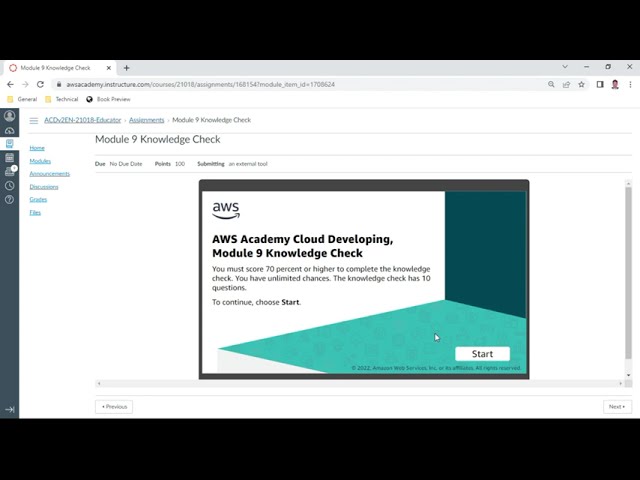640x480 pixels.
Task: Open a new tab with plus icon
Action: point(127,68)
